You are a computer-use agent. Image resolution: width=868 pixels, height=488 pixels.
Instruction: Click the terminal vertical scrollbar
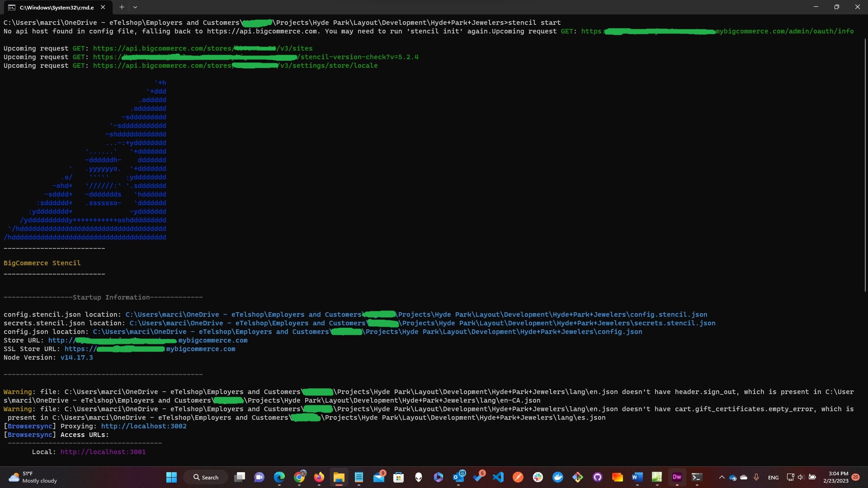click(865, 165)
